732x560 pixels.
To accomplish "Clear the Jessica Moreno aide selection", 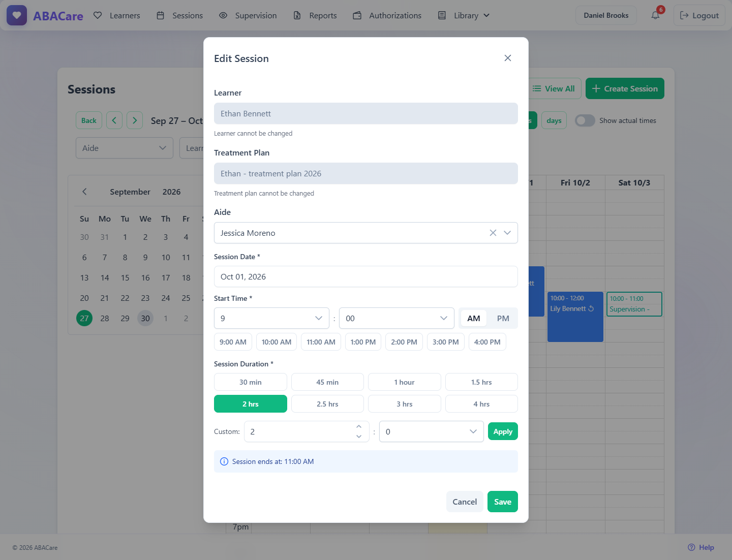I will click(x=493, y=233).
